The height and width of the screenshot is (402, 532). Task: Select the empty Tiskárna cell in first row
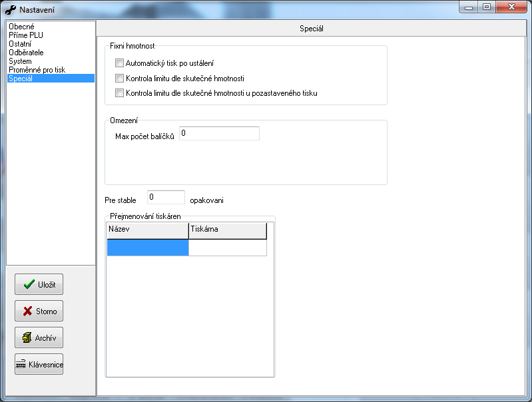[x=227, y=248]
